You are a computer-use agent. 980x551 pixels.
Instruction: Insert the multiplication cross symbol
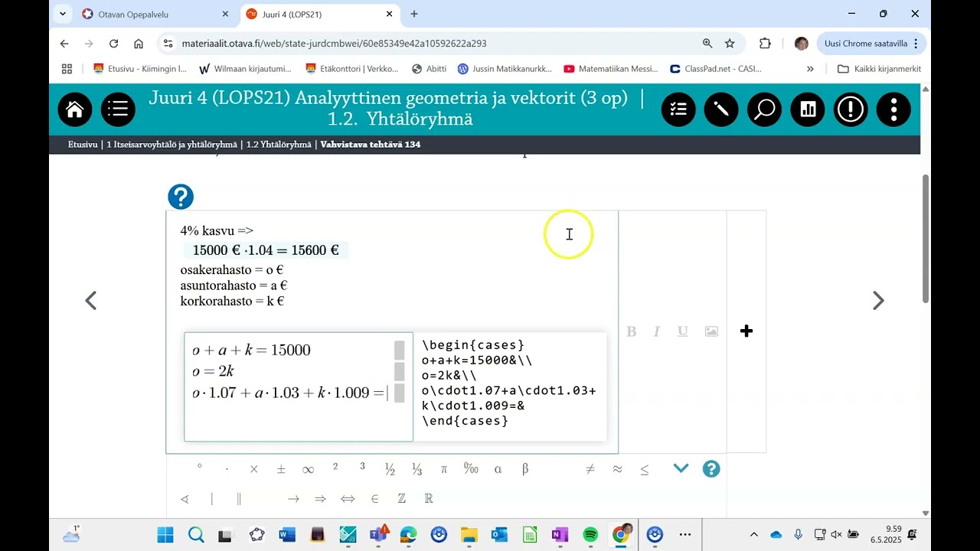click(x=254, y=469)
